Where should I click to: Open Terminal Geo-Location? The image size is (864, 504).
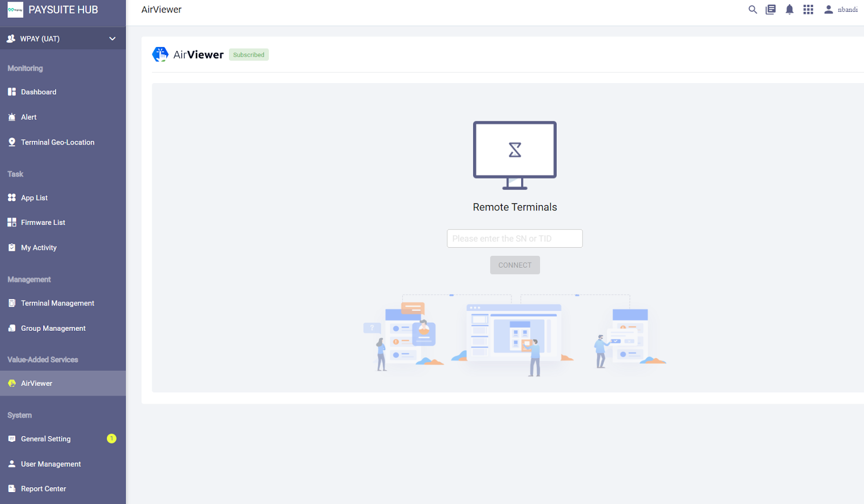coord(63,142)
